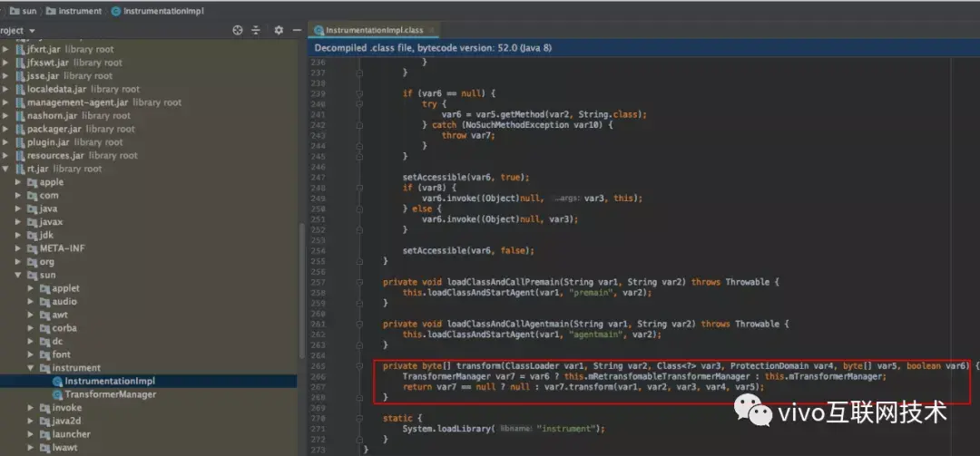Image resolution: width=980 pixels, height=456 pixels.
Task: Click the invoke package folder icon
Action: point(44,408)
